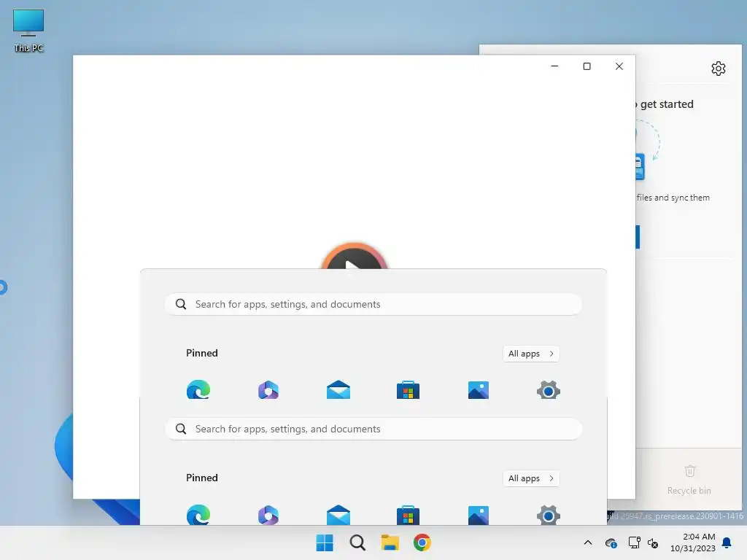Focus the upper Start menu search box
The width and height of the screenshot is (747, 560).
[x=373, y=304]
